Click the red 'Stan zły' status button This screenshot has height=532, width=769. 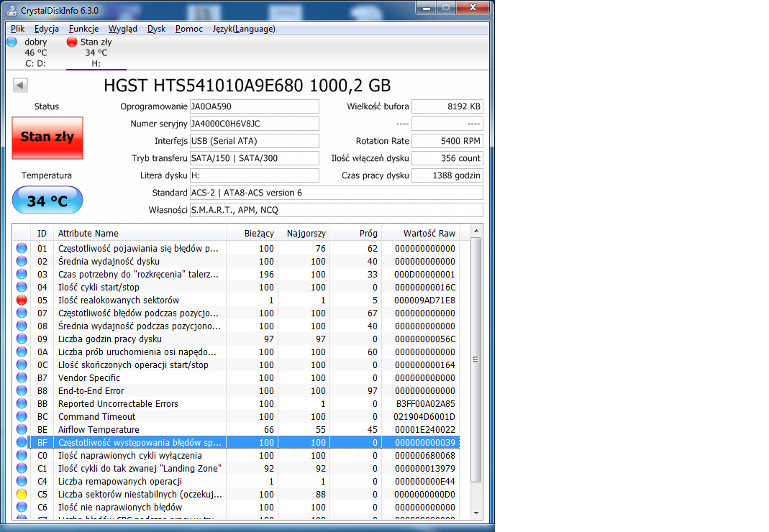tap(47, 138)
